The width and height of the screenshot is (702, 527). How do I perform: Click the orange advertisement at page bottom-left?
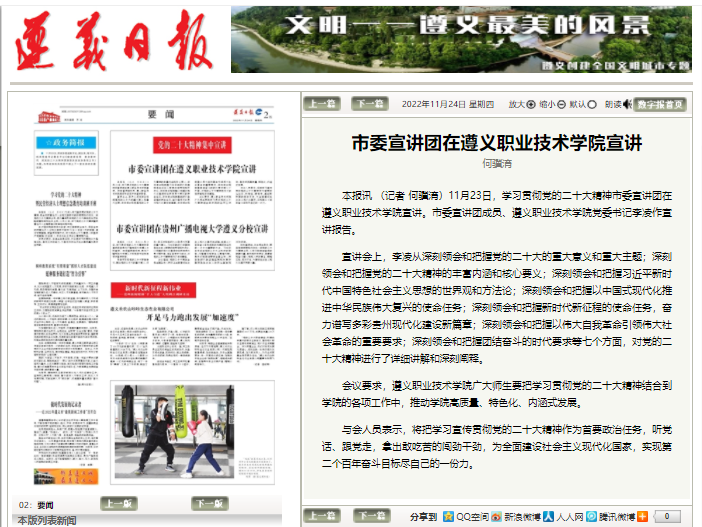coord(66,476)
